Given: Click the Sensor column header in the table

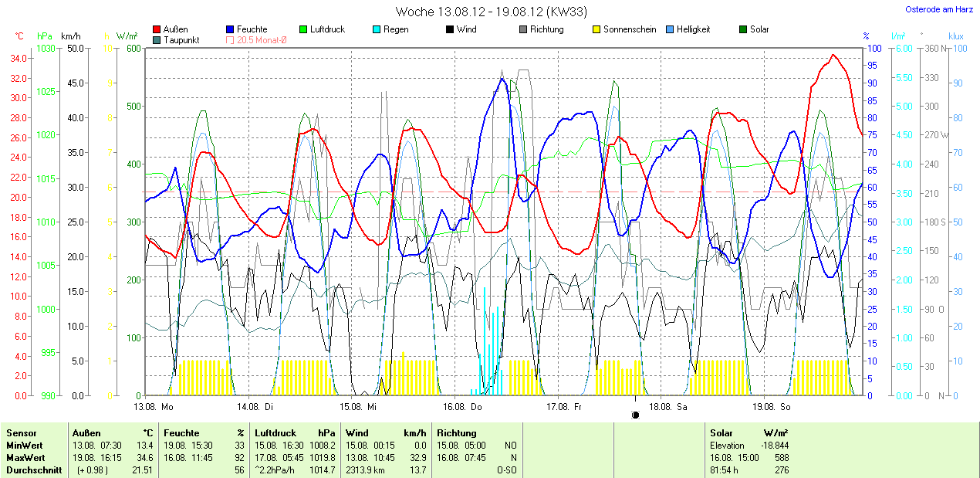Looking at the screenshot, I should point(22,433).
